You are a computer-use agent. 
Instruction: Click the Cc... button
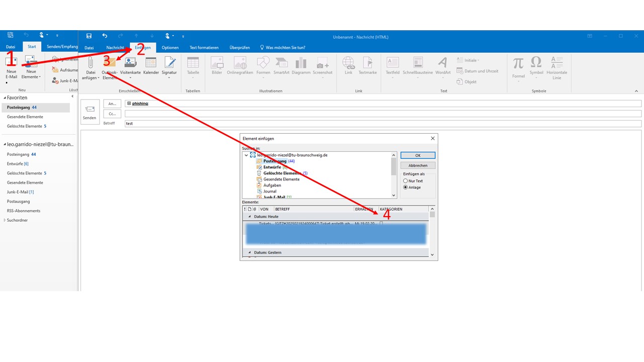(x=112, y=114)
